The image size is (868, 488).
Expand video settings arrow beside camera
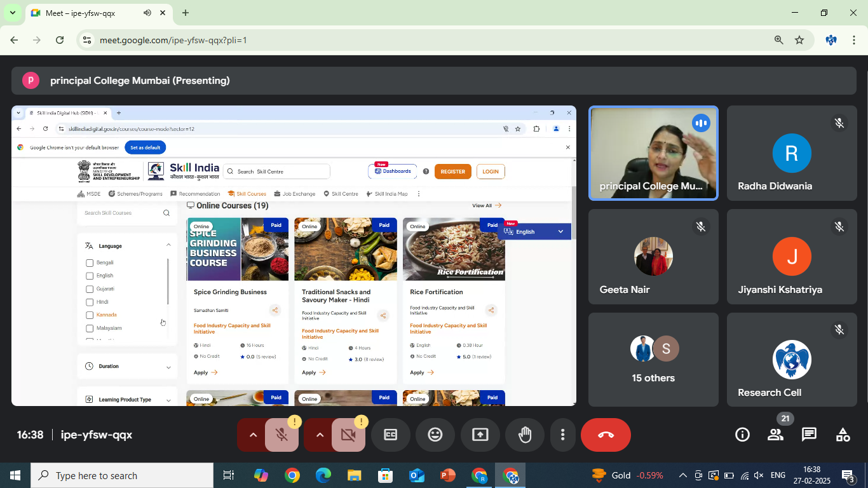[320, 435]
